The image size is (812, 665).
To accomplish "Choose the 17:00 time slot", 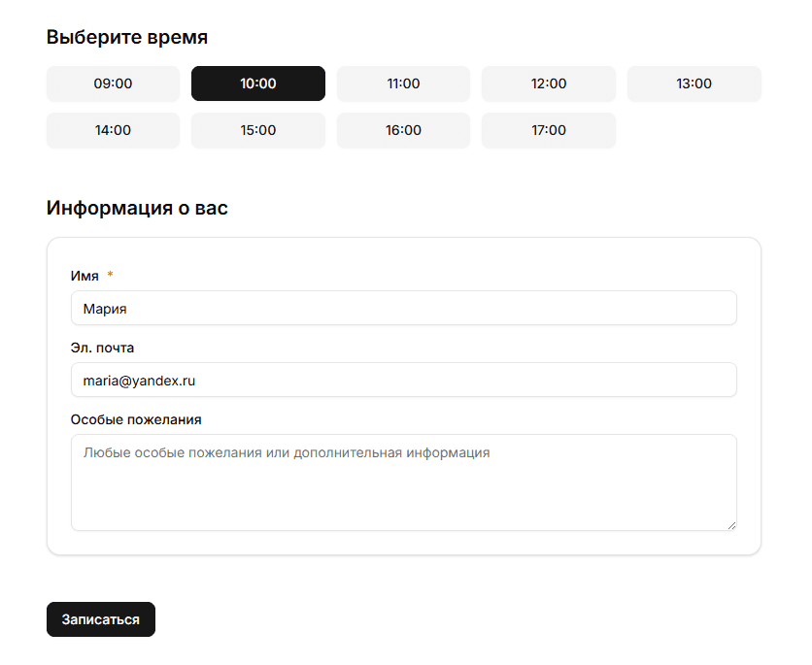I will 549,130.
